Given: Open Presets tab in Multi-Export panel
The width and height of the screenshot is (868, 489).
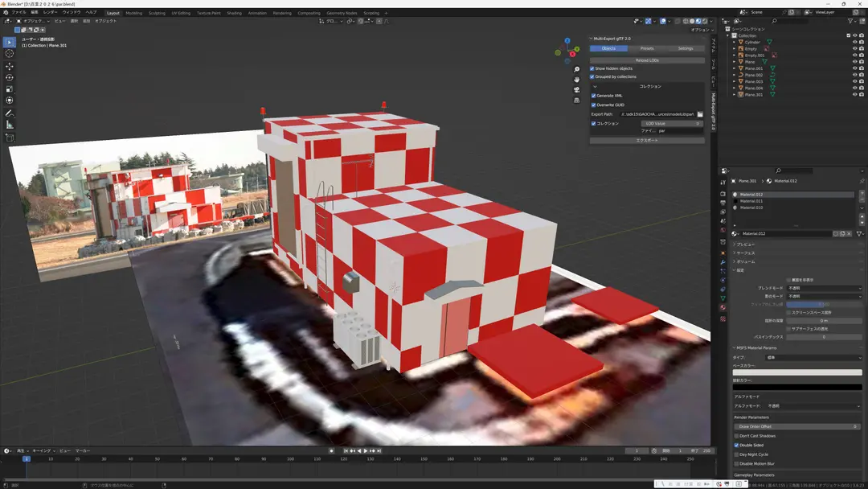Looking at the screenshot, I should coord(647,48).
